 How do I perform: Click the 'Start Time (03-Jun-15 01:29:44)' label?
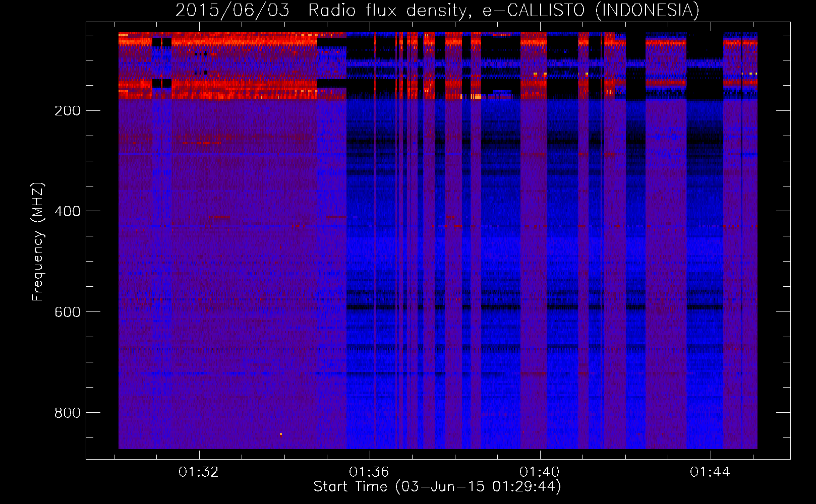tap(437, 487)
